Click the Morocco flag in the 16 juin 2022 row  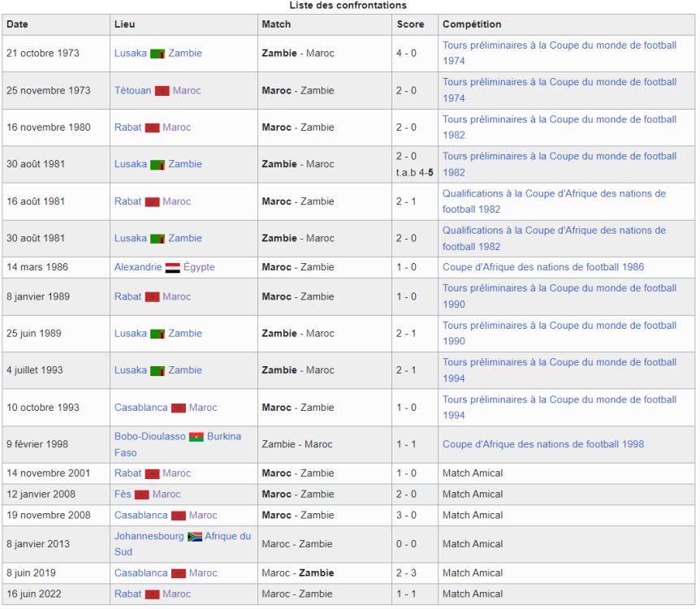(152, 594)
